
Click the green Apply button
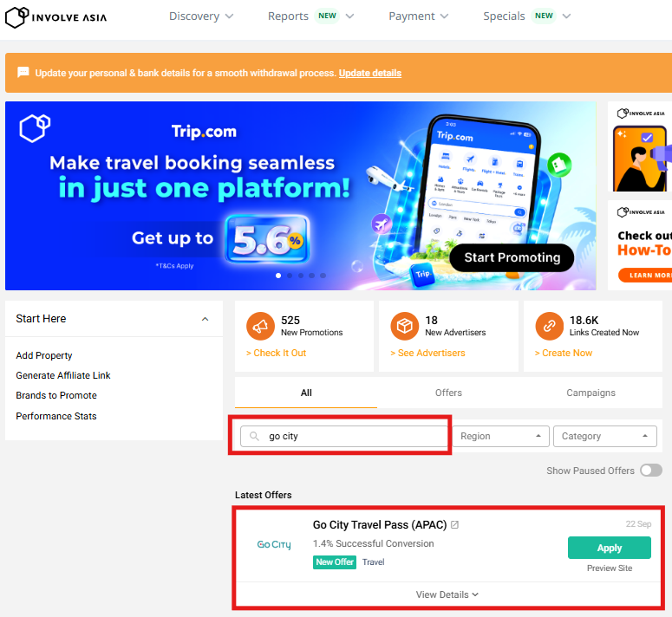pos(609,548)
